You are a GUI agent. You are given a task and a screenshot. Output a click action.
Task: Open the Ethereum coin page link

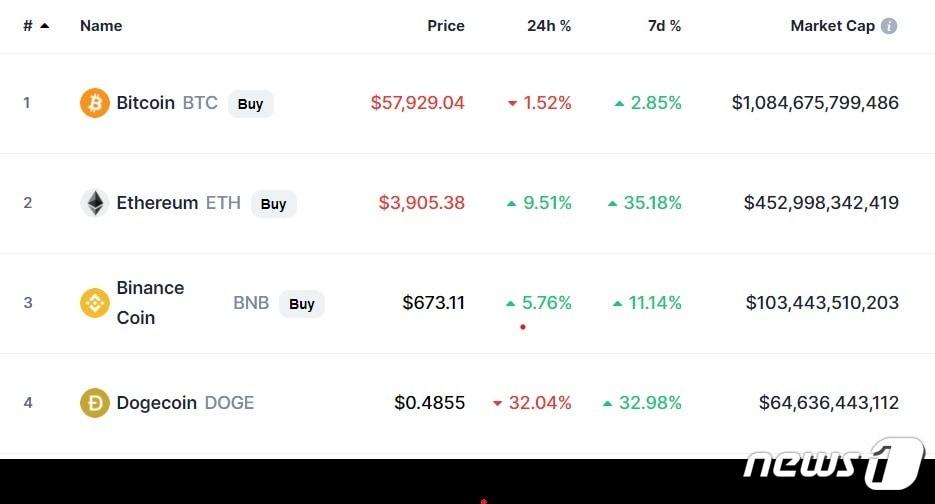(157, 203)
